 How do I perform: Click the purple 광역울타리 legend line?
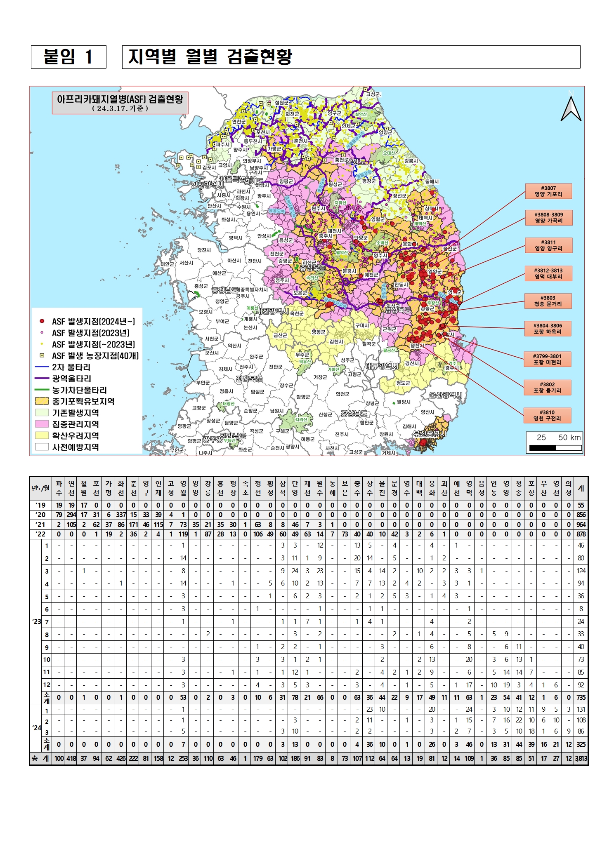(42, 379)
